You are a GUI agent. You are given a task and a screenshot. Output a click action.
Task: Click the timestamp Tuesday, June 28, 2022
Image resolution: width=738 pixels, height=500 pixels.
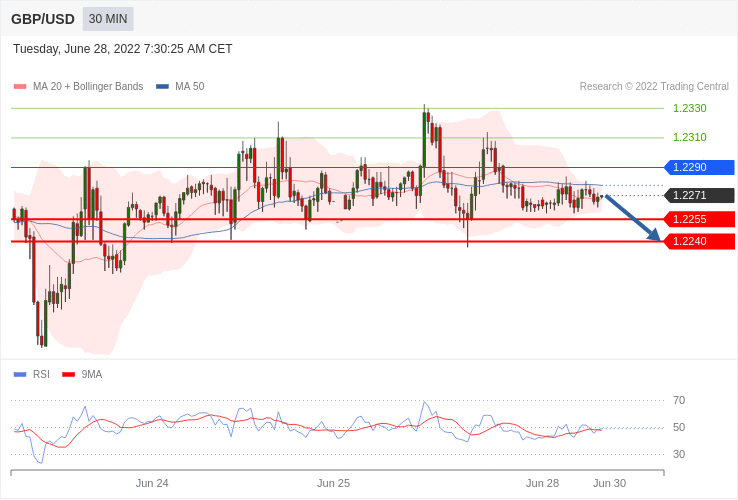[x=122, y=49]
